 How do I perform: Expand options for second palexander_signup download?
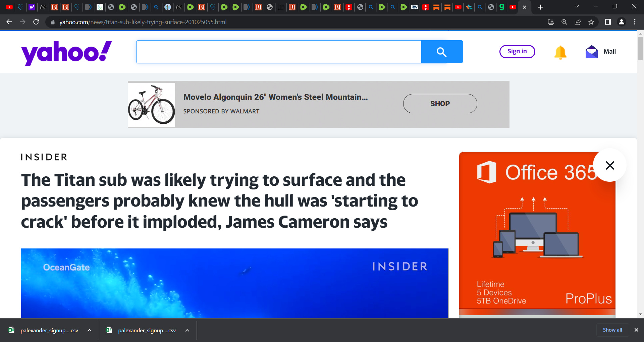(x=187, y=330)
